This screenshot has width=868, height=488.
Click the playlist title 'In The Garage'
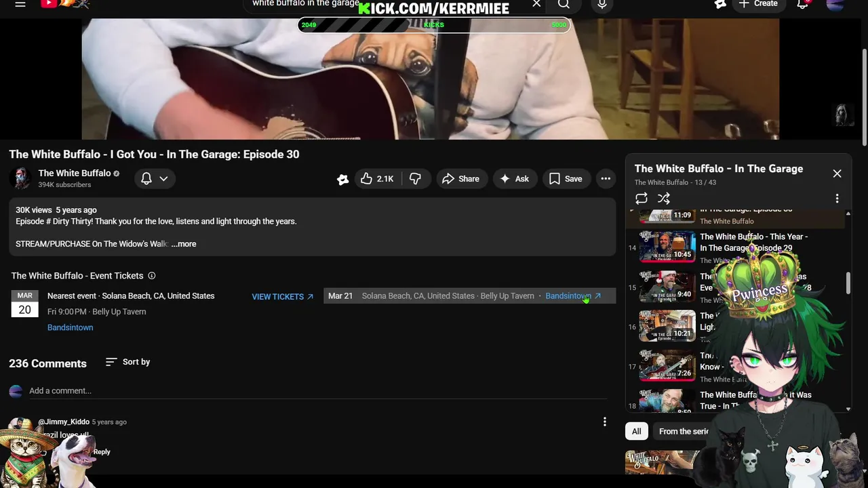pyautogui.click(x=719, y=169)
